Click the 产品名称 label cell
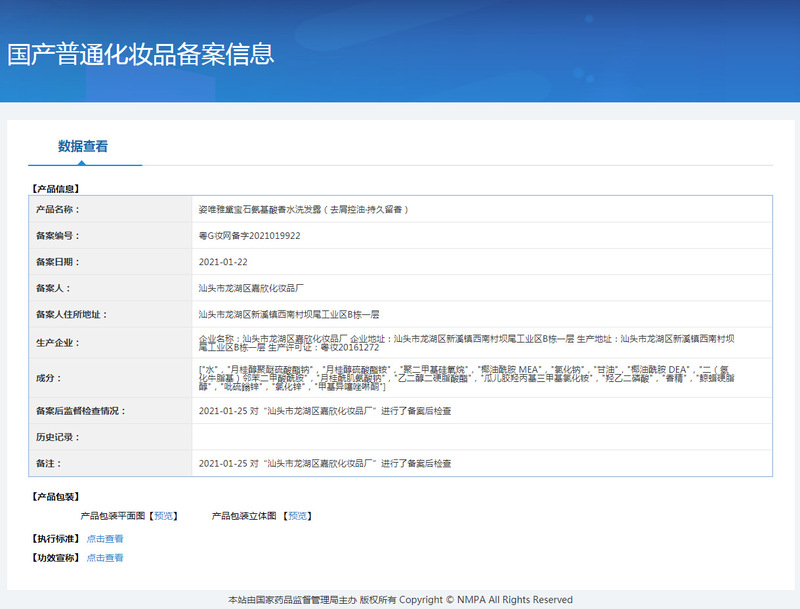Image resolution: width=800 pixels, height=609 pixels. [x=110, y=209]
